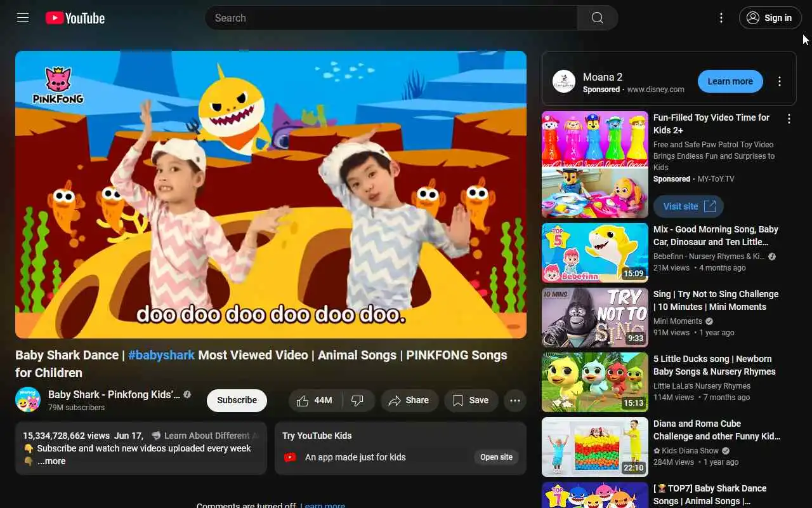812x508 pixels.
Task: Click Learn more on Moana 2 ad
Action: click(730, 81)
